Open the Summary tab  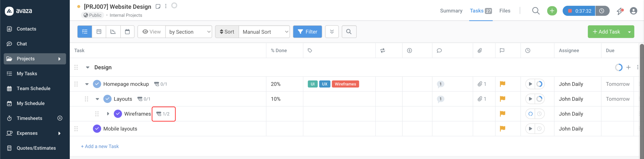tap(451, 11)
